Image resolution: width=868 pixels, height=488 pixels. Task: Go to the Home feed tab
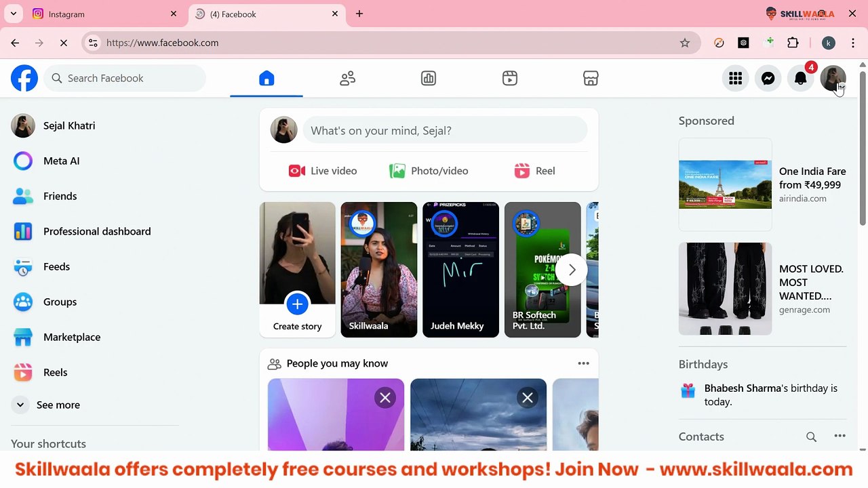click(267, 79)
